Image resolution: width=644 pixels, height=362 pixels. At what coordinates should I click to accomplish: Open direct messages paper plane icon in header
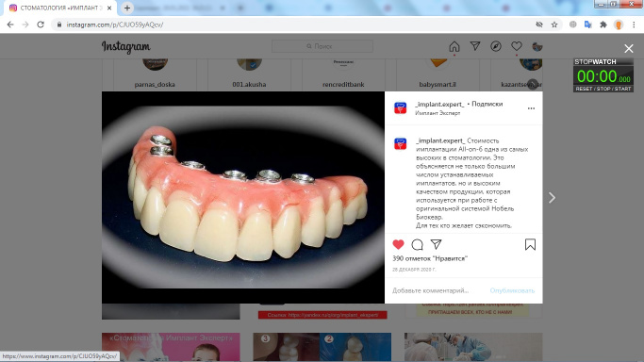(x=475, y=46)
